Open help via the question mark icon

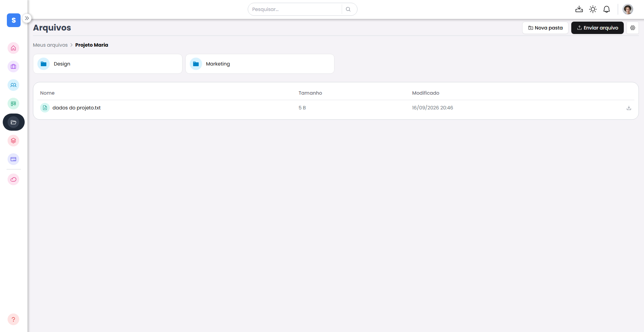[13, 319]
